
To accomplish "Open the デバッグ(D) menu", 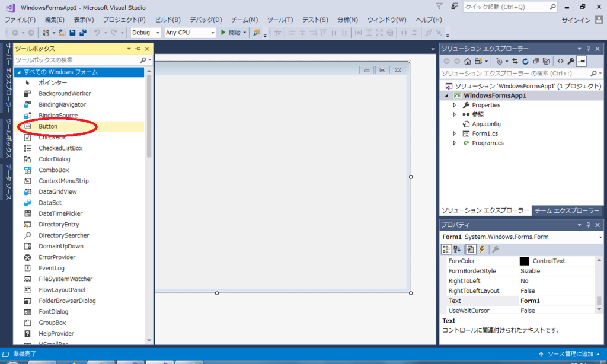I will [x=206, y=20].
